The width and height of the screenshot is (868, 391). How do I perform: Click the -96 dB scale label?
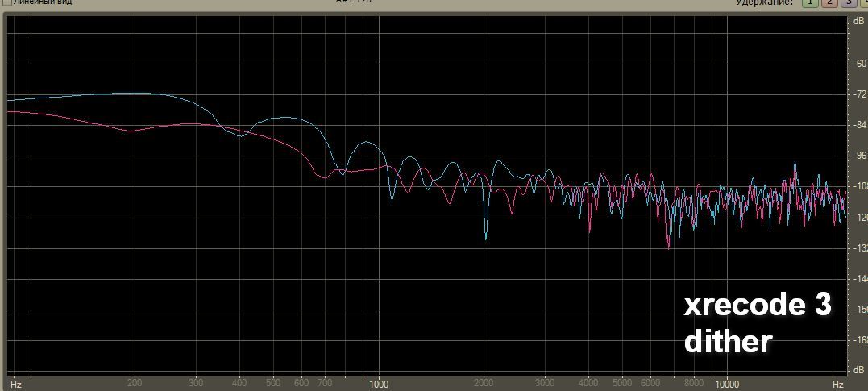[862, 156]
